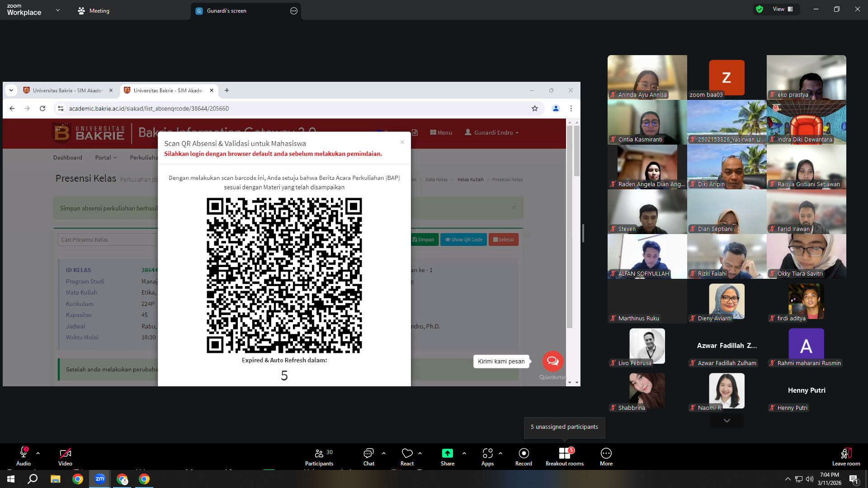Open the Windows Start menu
Screen dimensions: 868x488
pyautogui.click(x=11, y=479)
